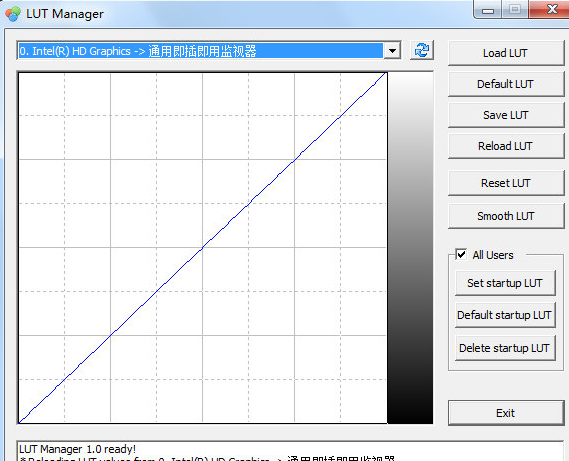
Task: Click the blue LUT curve graph
Action: pos(202,248)
